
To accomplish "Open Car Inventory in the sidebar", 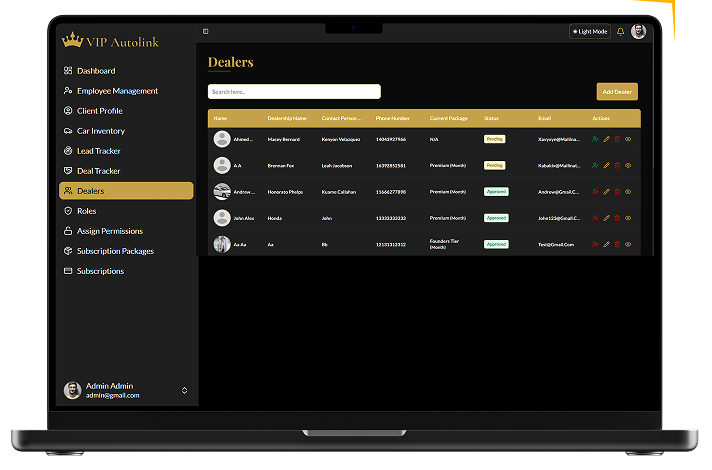I will [101, 131].
